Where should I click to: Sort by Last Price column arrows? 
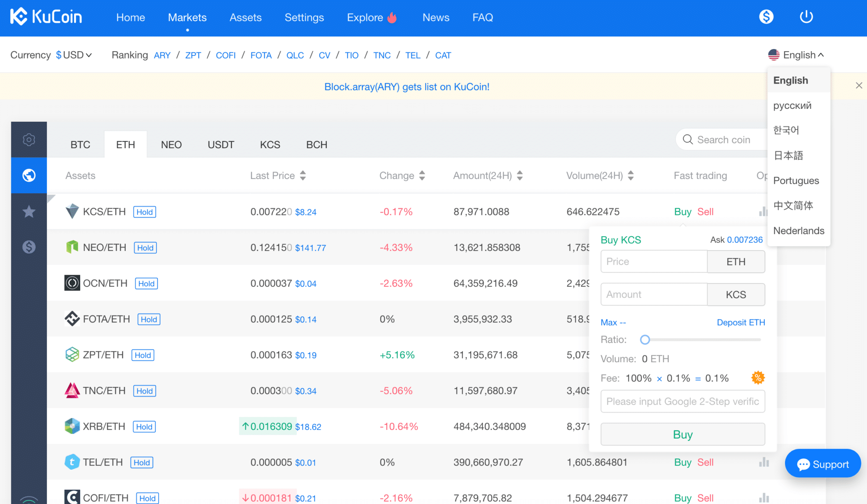[x=303, y=176]
